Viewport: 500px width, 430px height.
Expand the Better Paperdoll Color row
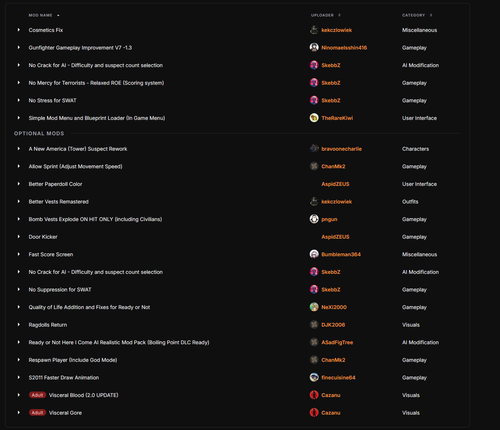click(19, 184)
